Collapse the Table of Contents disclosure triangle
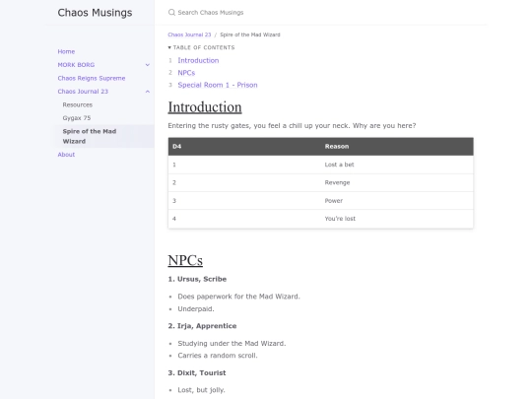Image resolution: width=532 pixels, height=399 pixels. [169, 48]
